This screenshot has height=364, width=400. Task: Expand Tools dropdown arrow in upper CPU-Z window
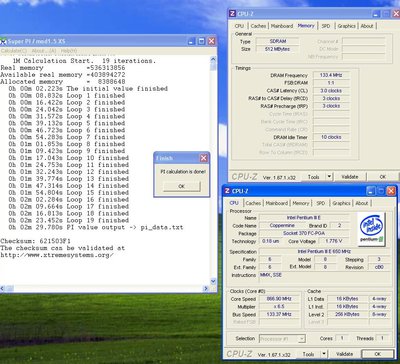tap(329, 177)
